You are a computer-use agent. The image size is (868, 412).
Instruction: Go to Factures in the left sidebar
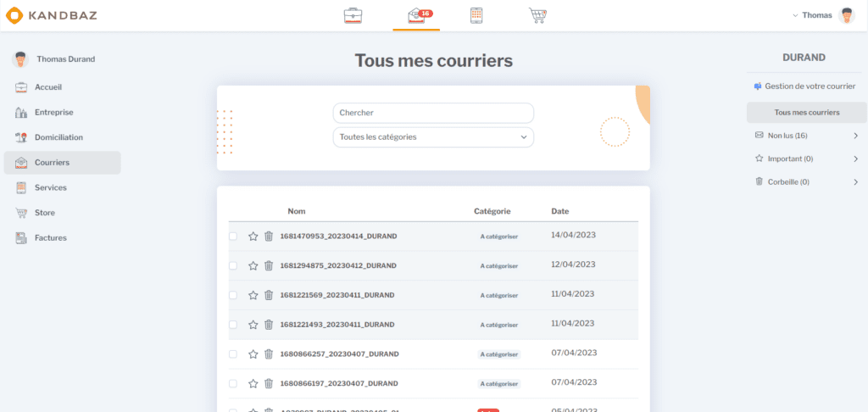[50, 238]
